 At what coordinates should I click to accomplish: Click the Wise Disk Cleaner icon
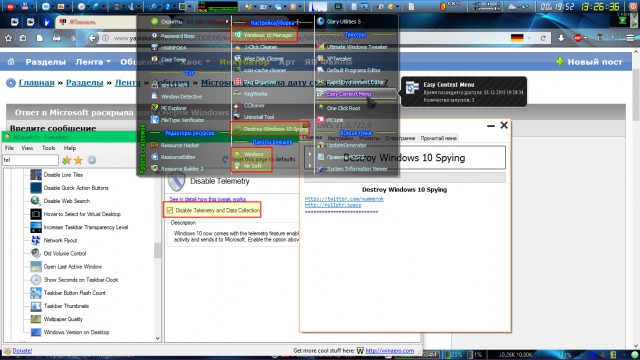[x=238, y=58]
